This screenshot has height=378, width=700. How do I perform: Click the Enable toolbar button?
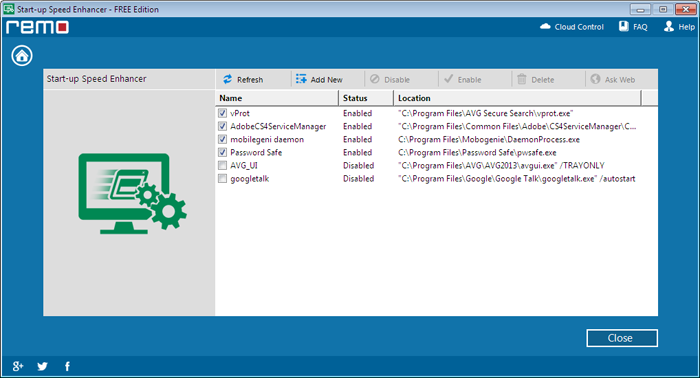pyautogui.click(x=463, y=79)
